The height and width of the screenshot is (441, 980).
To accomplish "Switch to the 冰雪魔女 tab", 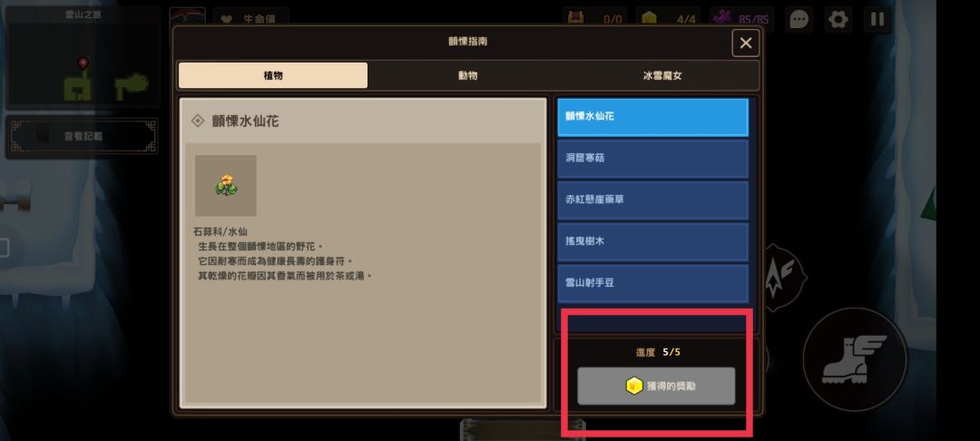I will pos(662,75).
